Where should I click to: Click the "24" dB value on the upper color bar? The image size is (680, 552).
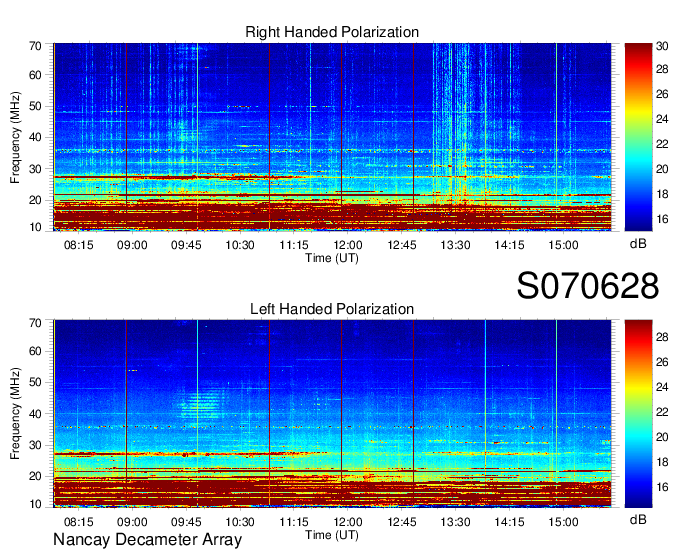click(x=662, y=119)
